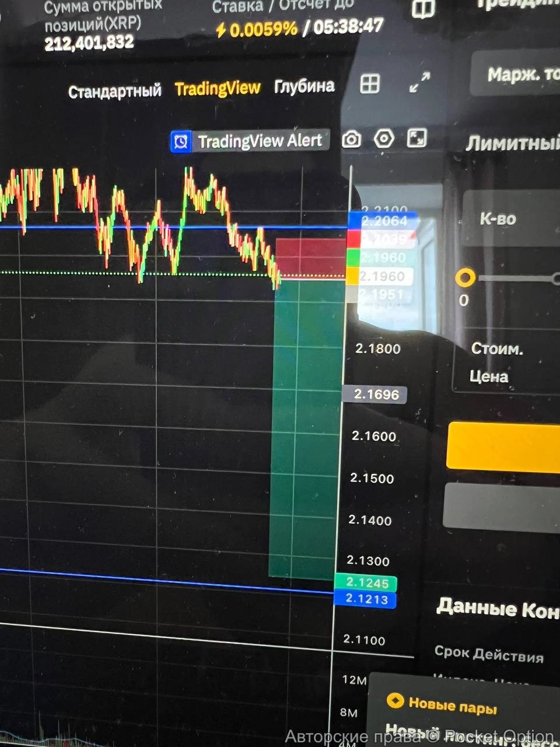
Task: Click the TradingView Alert alarm clock icon
Action: click(x=181, y=142)
